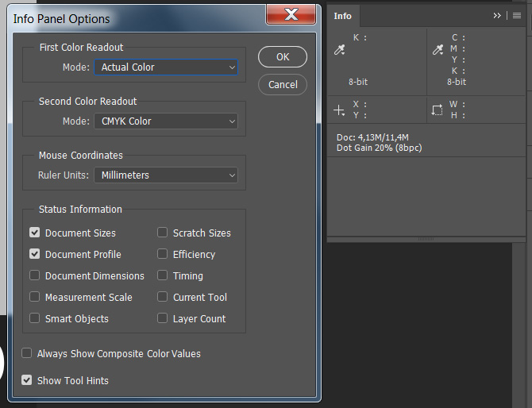Open First Color Readout Mode dropdown
The height and width of the screenshot is (408, 532).
click(166, 67)
